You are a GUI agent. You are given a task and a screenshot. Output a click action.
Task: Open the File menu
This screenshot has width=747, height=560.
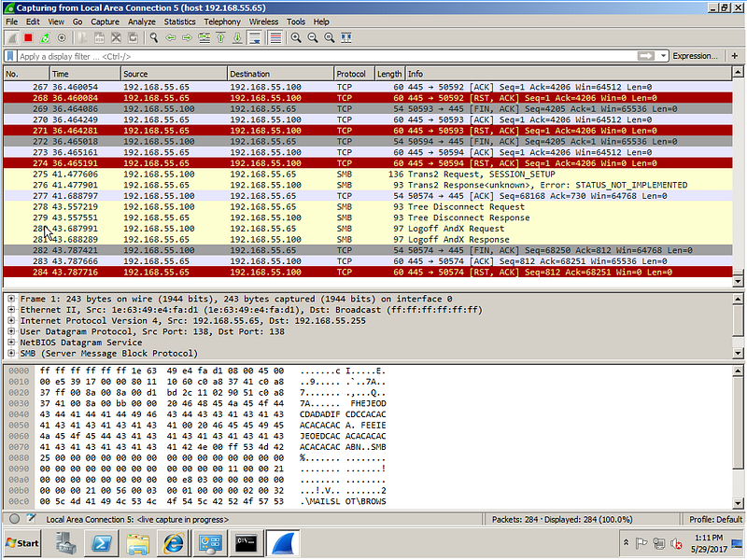pyautogui.click(x=12, y=21)
